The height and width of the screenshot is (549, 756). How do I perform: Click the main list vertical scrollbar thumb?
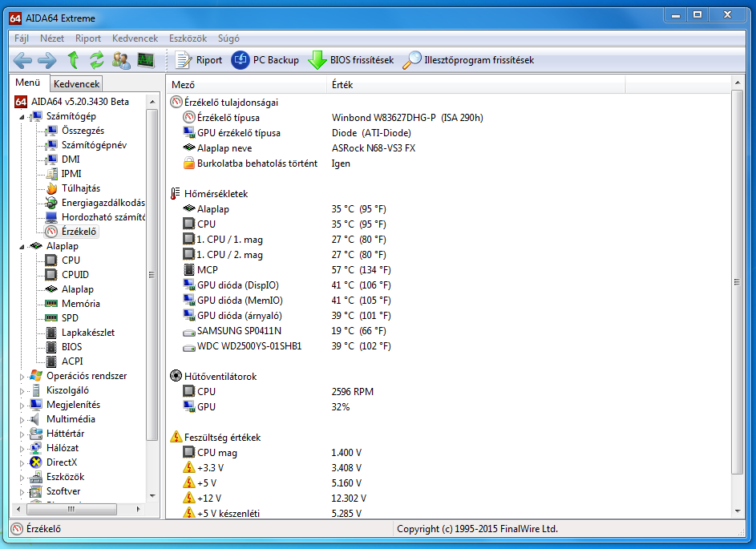tap(738, 282)
